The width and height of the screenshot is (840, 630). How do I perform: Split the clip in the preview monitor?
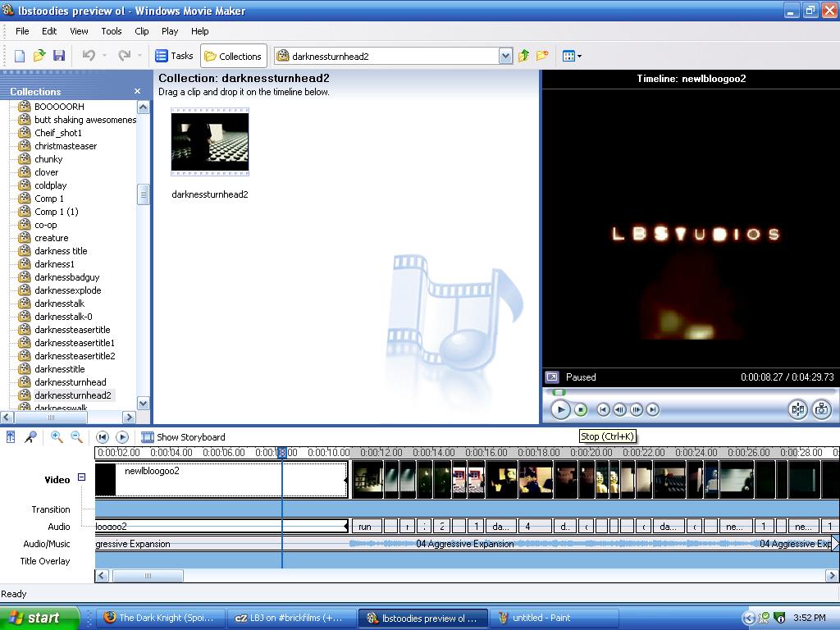click(799, 409)
